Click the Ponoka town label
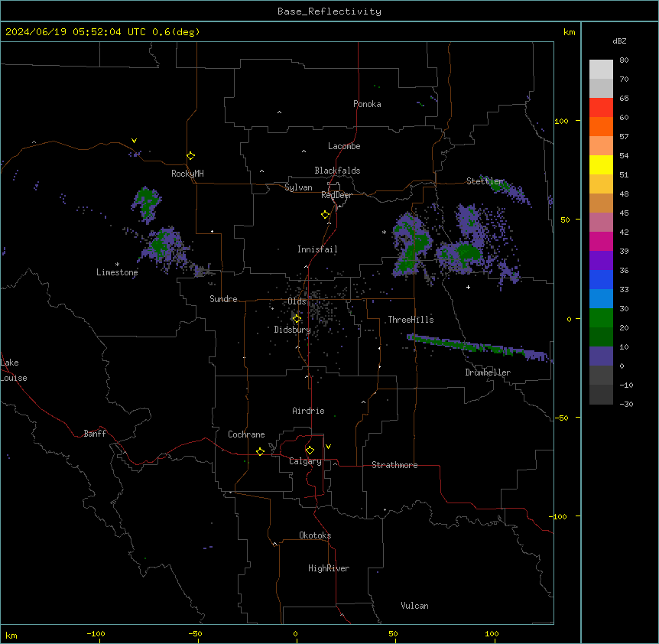This screenshot has height=644, width=659. [367, 104]
